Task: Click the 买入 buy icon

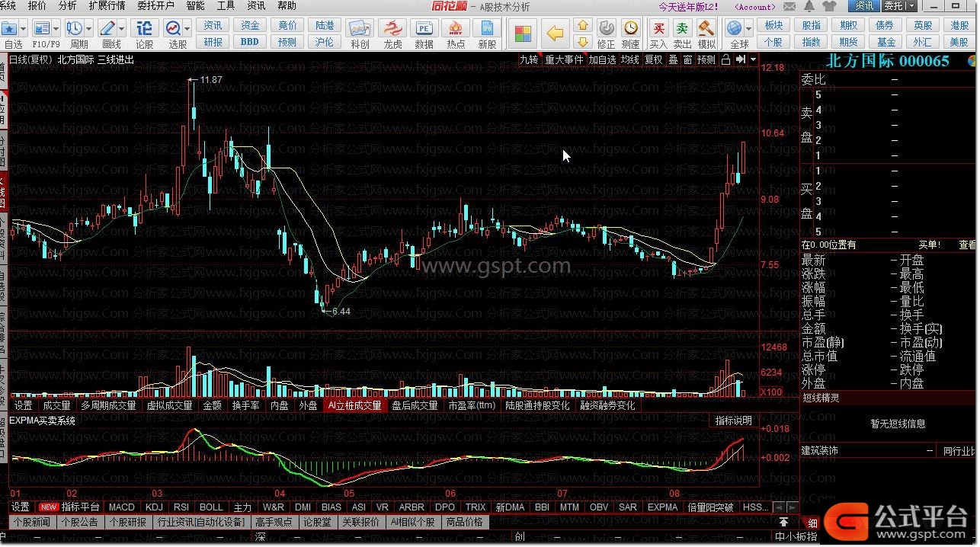Action: (x=658, y=28)
